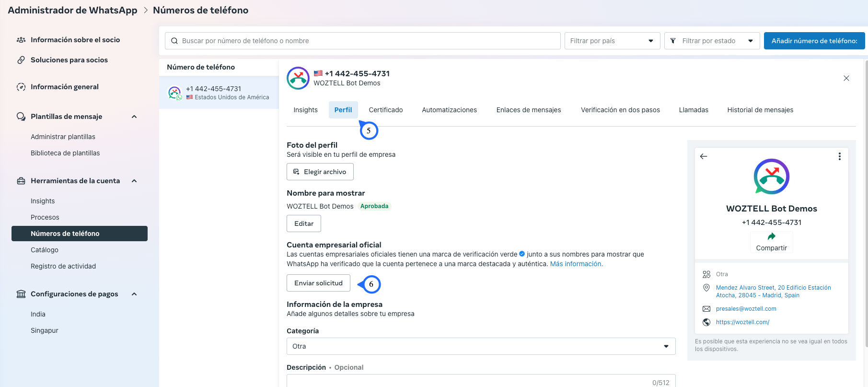This screenshot has width=868, height=387.
Task: Click the location pin icon in preview
Action: point(706,288)
